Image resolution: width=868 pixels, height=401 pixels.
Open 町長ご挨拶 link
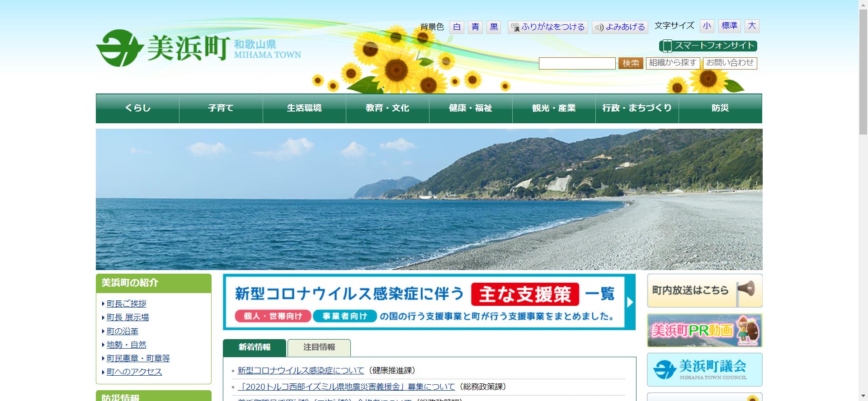[127, 304]
